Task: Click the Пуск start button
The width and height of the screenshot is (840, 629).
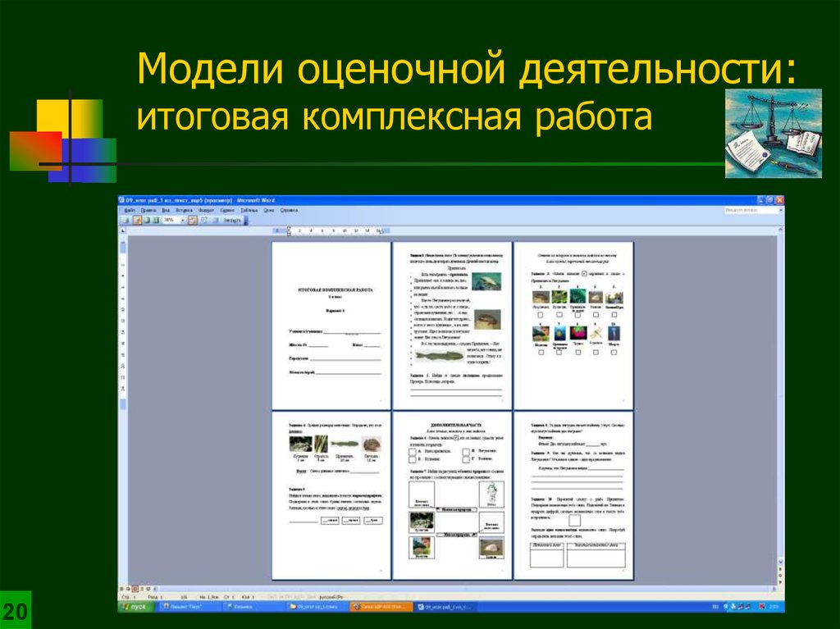Action: coord(136,606)
